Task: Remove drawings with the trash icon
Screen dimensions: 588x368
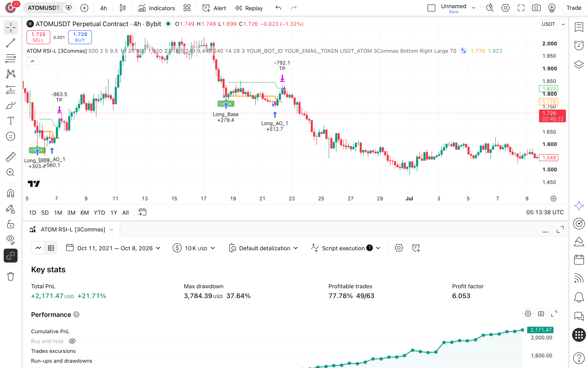Action: [x=11, y=276]
